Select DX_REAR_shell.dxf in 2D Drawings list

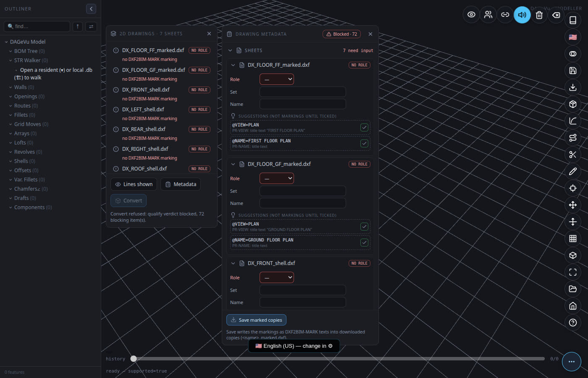162,133
